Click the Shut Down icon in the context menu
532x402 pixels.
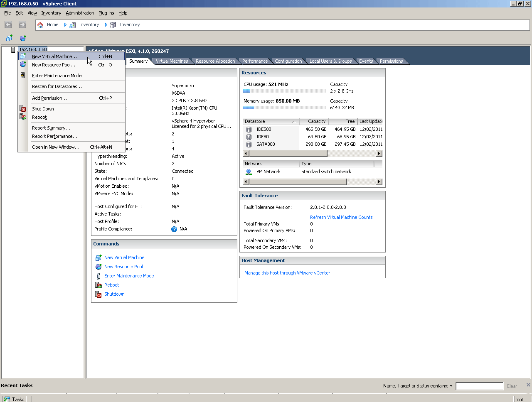click(x=23, y=109)
